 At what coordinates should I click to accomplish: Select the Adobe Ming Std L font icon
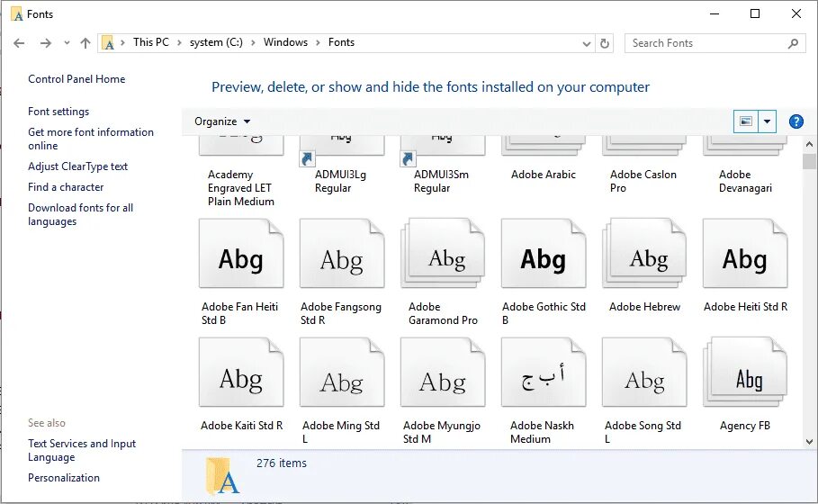click(342, 372)
